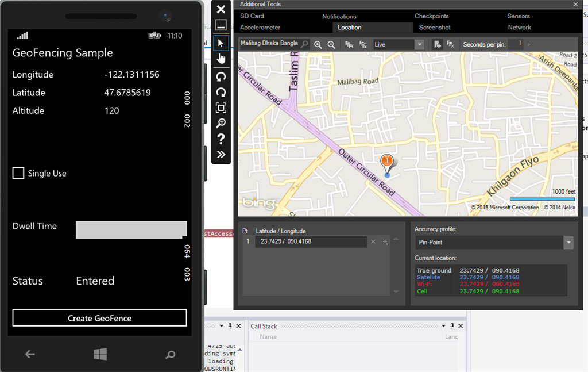Click the save location points icon
This screenshot has width=588, height=372.
coord(349,45)
